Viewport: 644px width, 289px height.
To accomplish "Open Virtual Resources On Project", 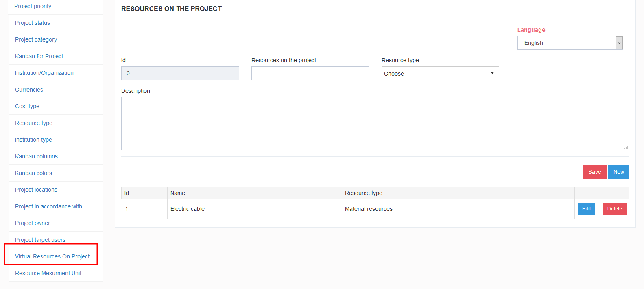I will click(52, 256).
